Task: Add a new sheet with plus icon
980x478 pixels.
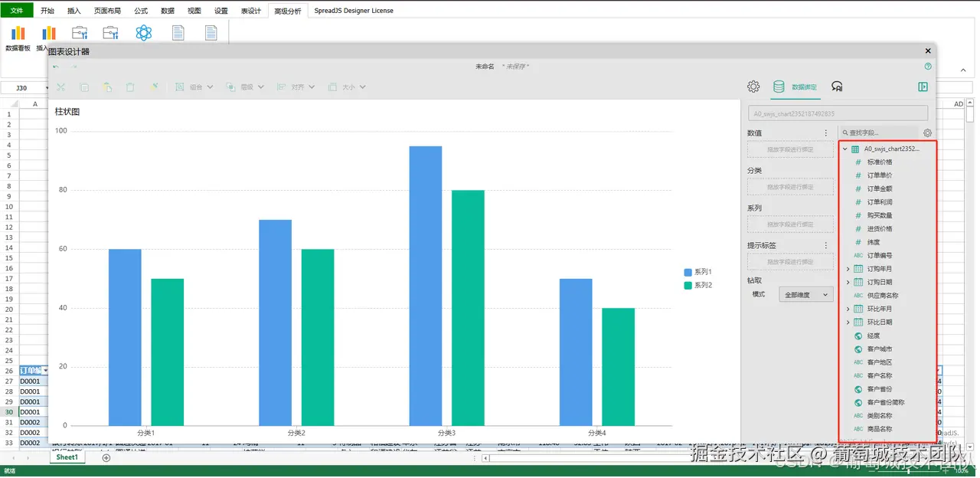Action: point(106,457)
